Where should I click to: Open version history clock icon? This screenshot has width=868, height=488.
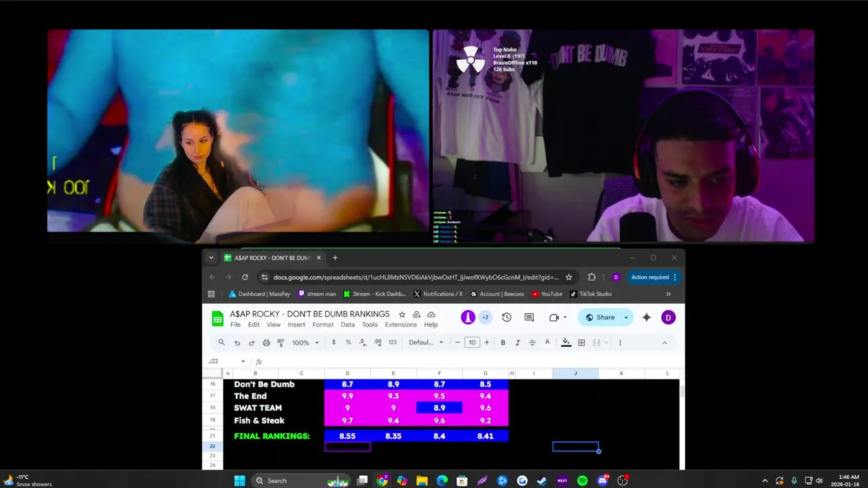click(507, 317)
